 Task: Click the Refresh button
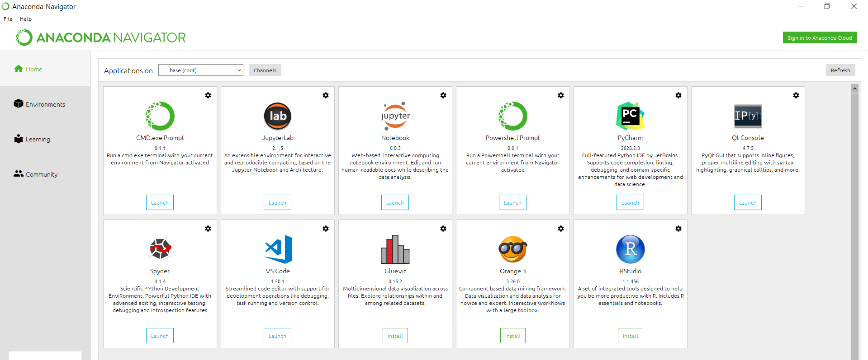(x=840, y=70)
